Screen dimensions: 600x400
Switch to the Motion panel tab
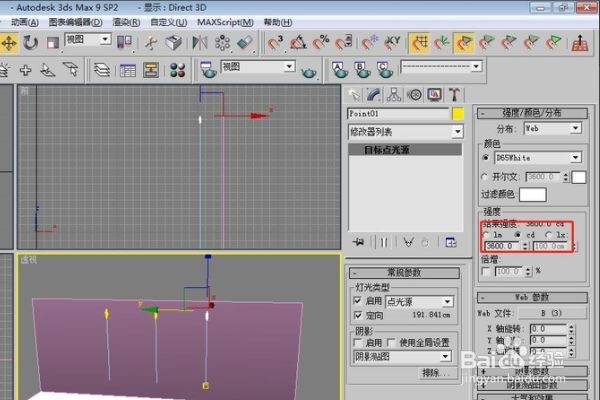tap(414, 95)
